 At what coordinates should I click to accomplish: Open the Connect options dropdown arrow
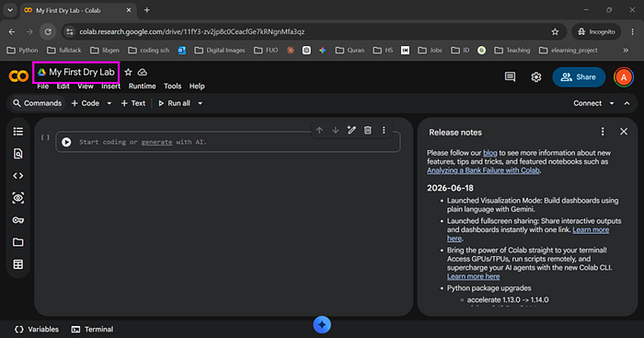click(x=612, y=103)
